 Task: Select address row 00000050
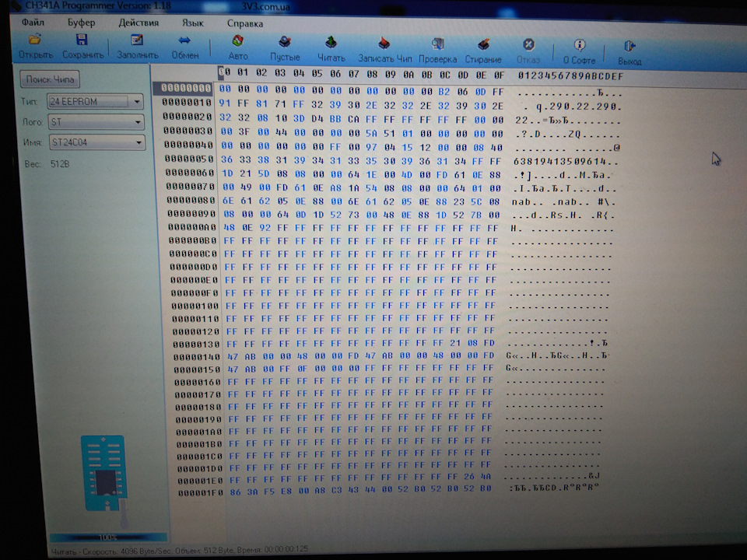[x=189, y=159]
